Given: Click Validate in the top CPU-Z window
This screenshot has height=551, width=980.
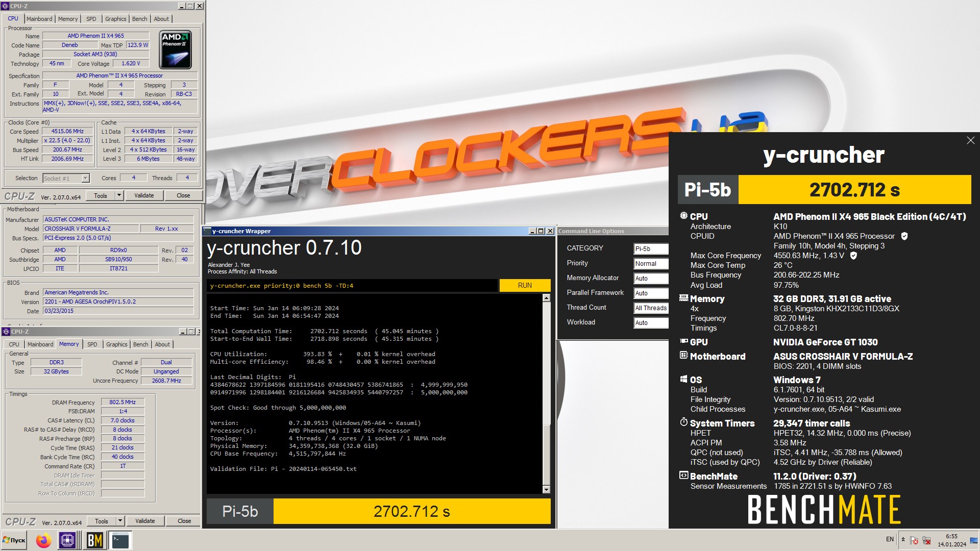Looking at the screenshot, I should coord(144,195).
